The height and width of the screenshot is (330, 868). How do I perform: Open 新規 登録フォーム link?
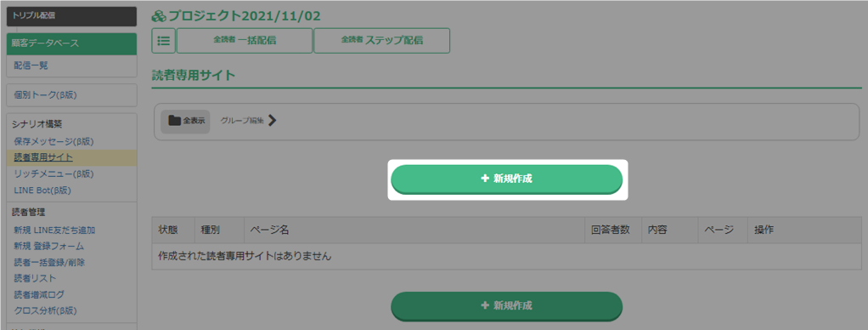[x=48, y=246]
